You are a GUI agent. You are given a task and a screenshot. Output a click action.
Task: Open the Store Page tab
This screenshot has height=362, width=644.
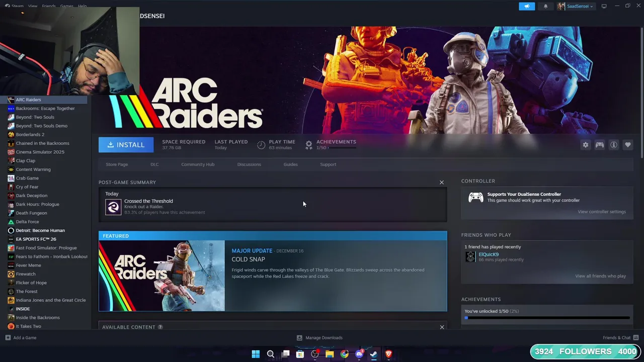click(x=117, y=164)
